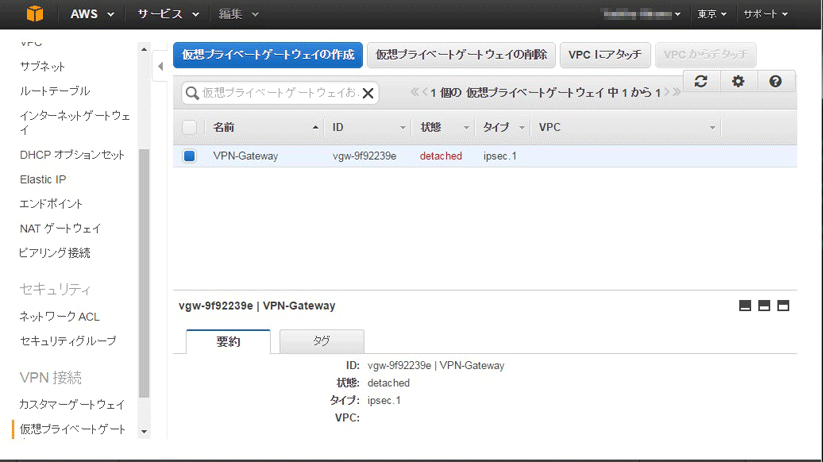Click 仮想プライベートゲートウェイの作成 button

268,54
